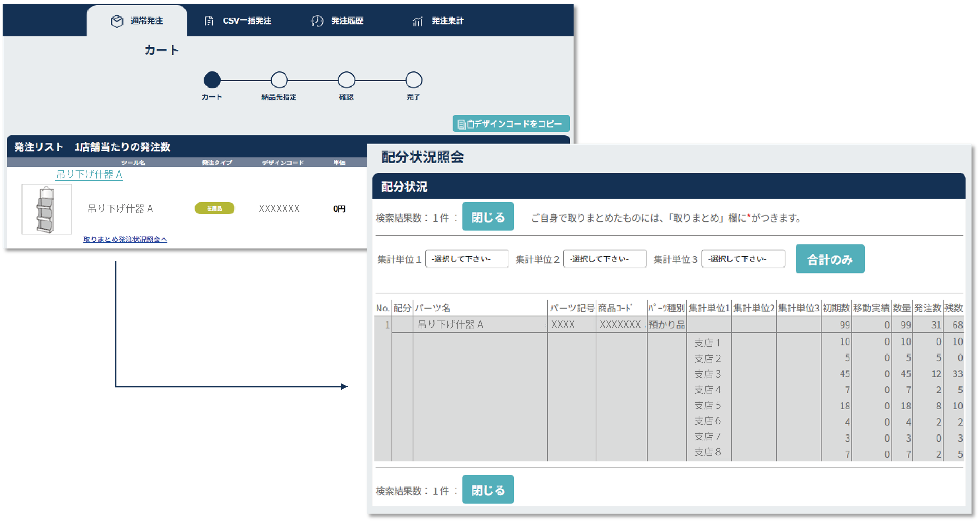This screenshot has width=980, height=522.
Task: Click the copy icon on デザインコードをコピー
Action: 461,125
